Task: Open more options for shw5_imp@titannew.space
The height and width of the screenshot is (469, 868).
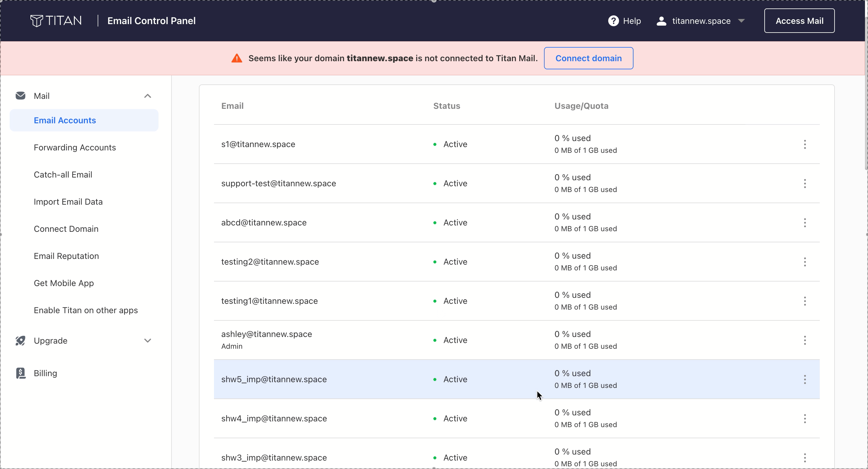Action: pyautogui.click(x=805, y=379)
